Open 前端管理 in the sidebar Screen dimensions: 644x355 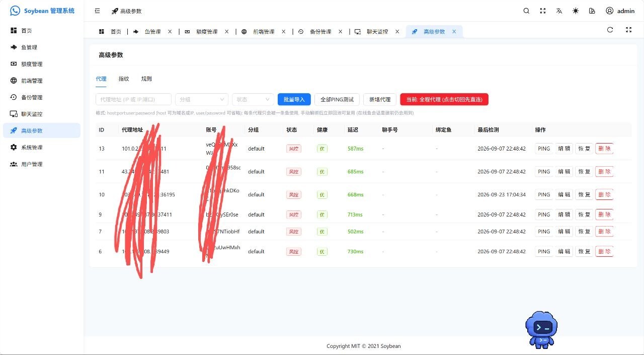coord(42,81)
